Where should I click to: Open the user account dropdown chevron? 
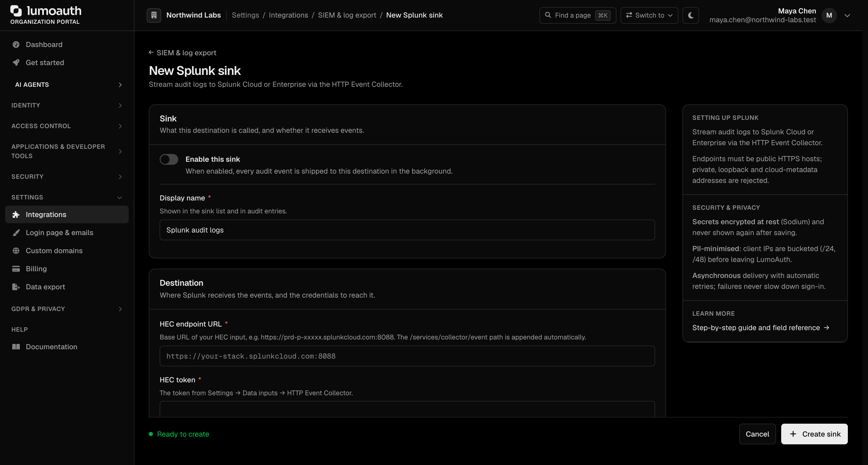click(847, 16)
